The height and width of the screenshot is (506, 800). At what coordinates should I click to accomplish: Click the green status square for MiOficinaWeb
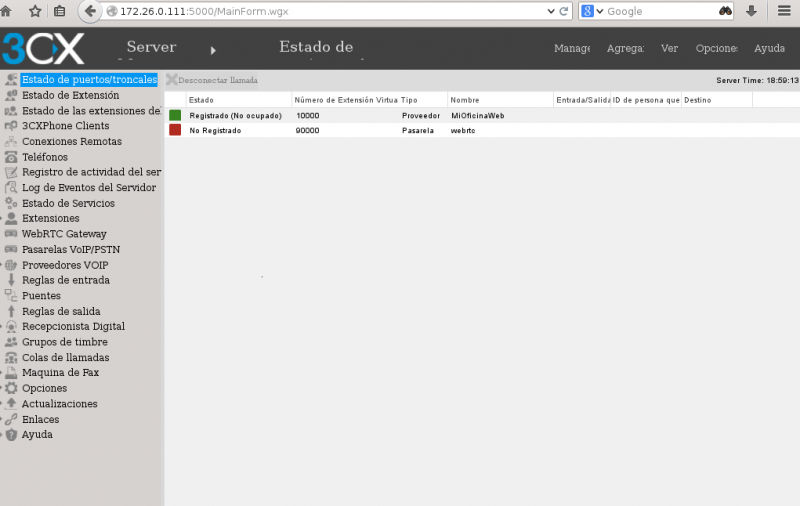[x=175, y=115]
